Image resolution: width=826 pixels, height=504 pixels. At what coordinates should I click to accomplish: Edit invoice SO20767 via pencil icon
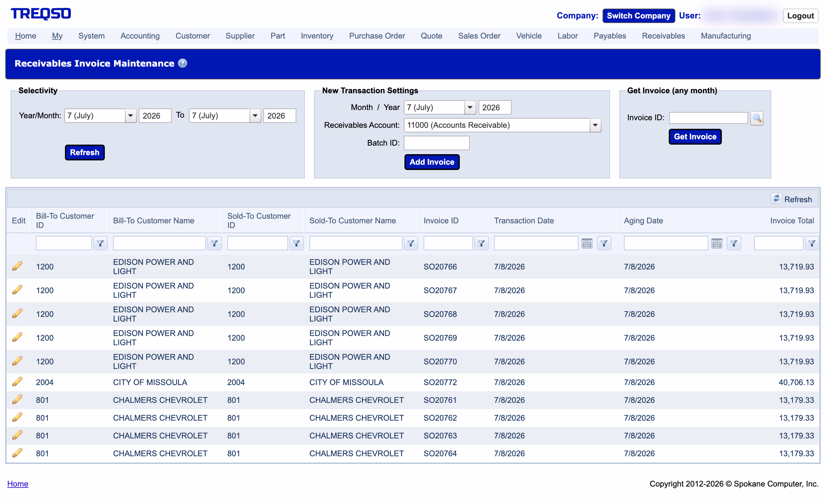(x=17, y=290)
